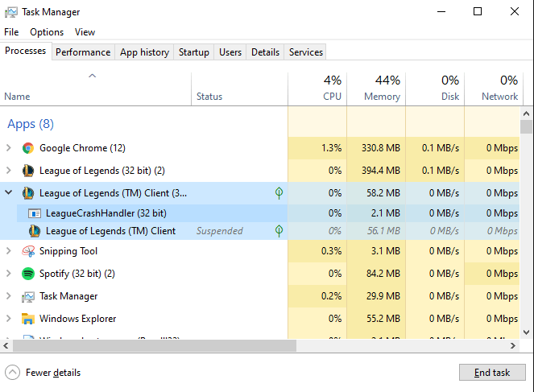The height and width of the screenshot is (392, 534).
Task: Sort by the CPU column header
Action: tap(317, 89)
